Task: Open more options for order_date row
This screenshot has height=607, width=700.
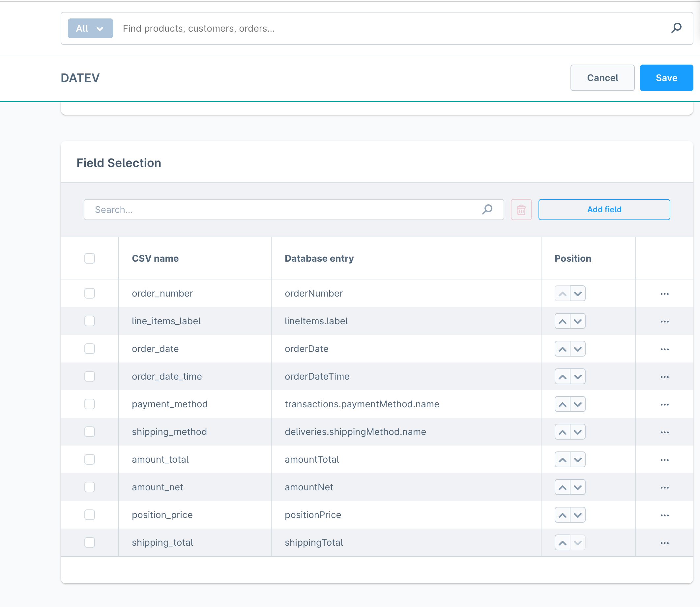Action: (x=664, y=349)
